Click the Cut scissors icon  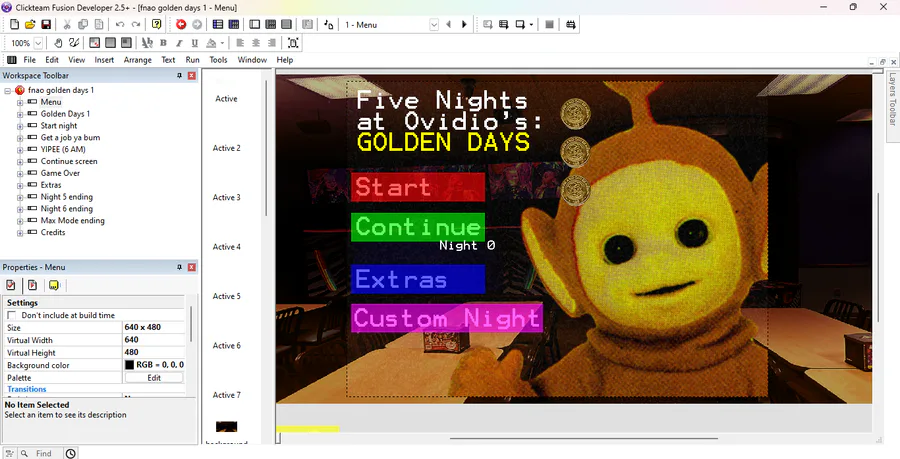pos(67,25)
